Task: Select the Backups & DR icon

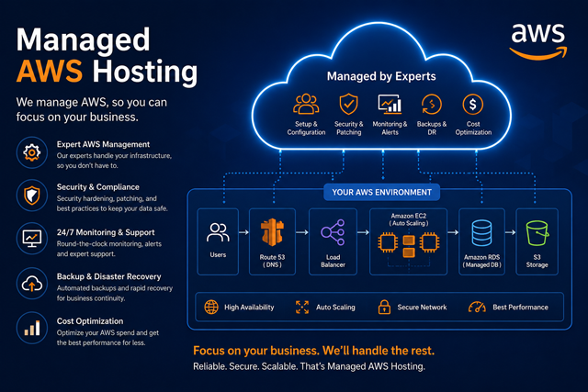Action: (x=432, y=104)
